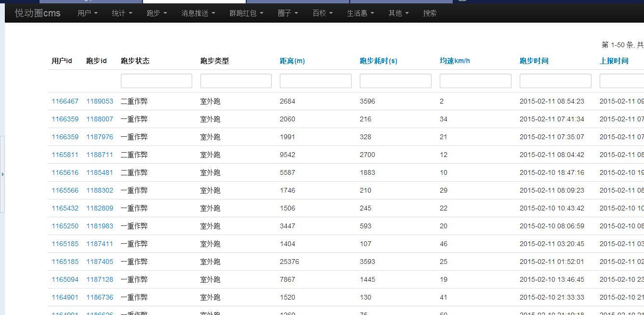Expand the 其他 menu
644x315 pixels.
(x=398, y=13)
